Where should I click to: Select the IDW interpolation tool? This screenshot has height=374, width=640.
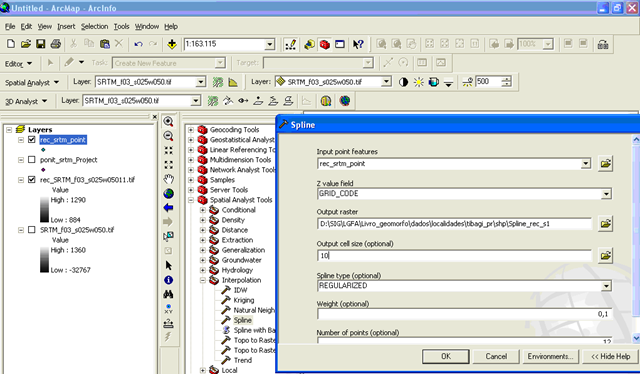(240, 290)
